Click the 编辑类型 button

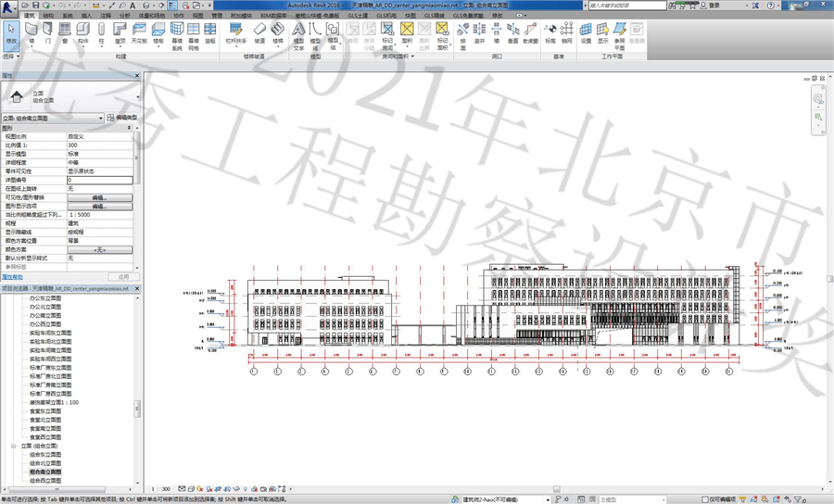tap(122, 118)
